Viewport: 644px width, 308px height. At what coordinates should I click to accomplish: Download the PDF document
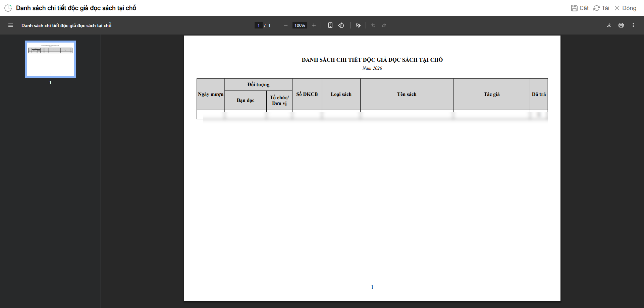[609, 25]
